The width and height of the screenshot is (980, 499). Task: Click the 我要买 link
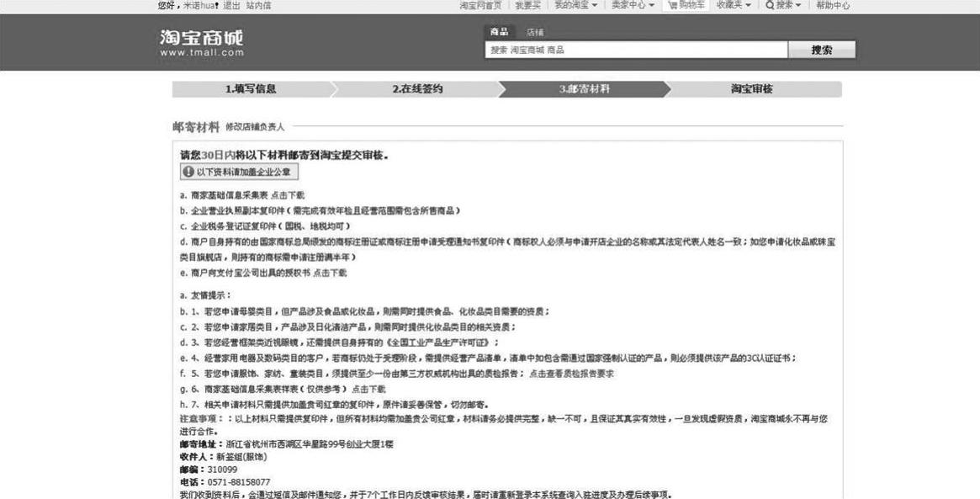coord(528,5)
